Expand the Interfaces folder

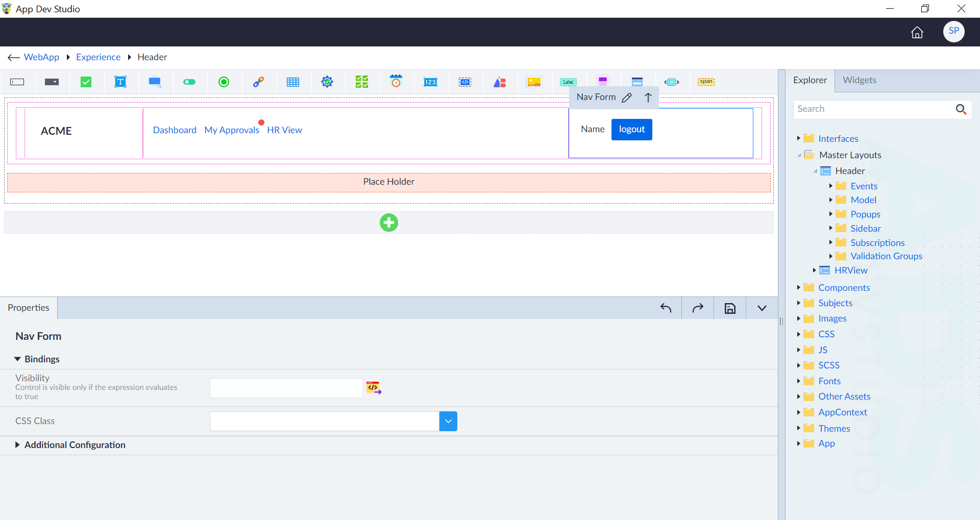[798, 138]
